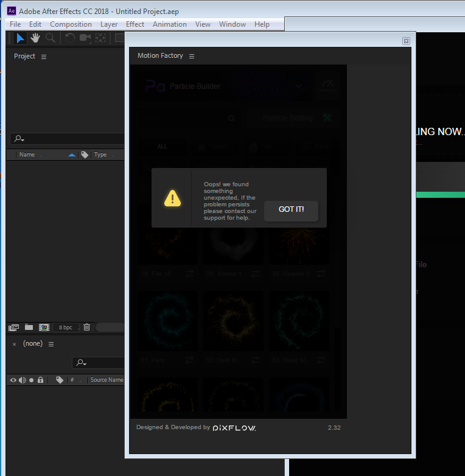Click the 8 bpc color depth button
Viewport: 465px width, 476px height.
(x=66, y=327)
